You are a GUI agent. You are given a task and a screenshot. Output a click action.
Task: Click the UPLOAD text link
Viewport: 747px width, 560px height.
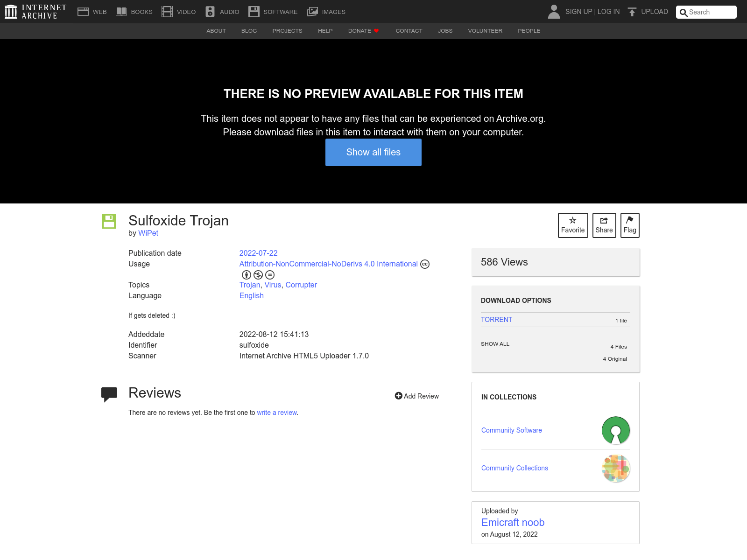(655, 12)
